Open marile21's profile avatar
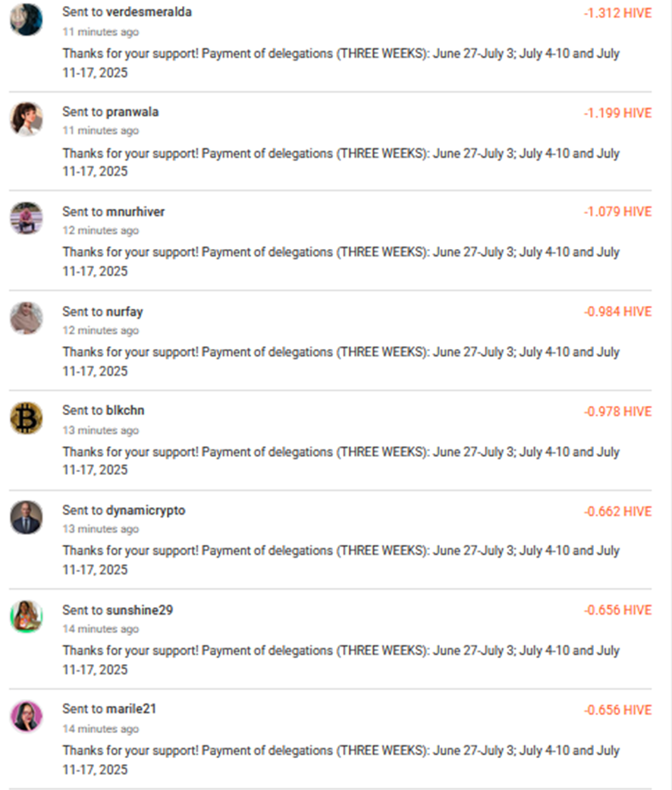This screenshot has width=672, height=790. coord(27,716)
